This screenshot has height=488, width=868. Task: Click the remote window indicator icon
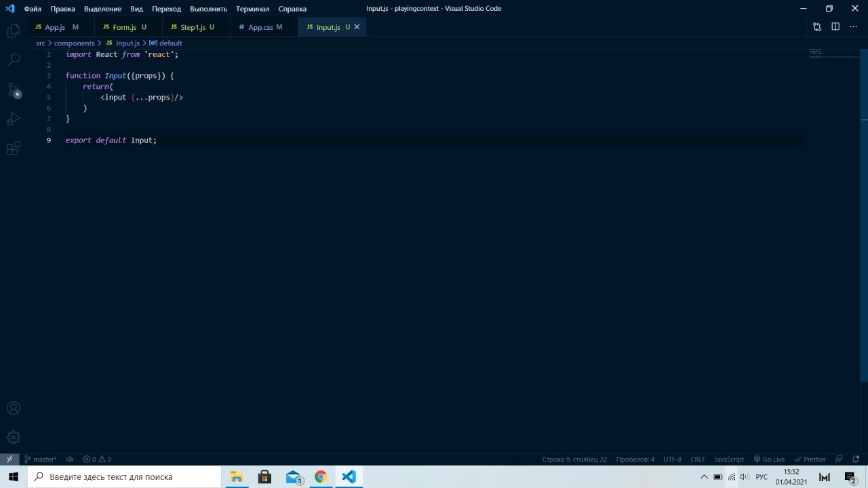pos(9,459)
